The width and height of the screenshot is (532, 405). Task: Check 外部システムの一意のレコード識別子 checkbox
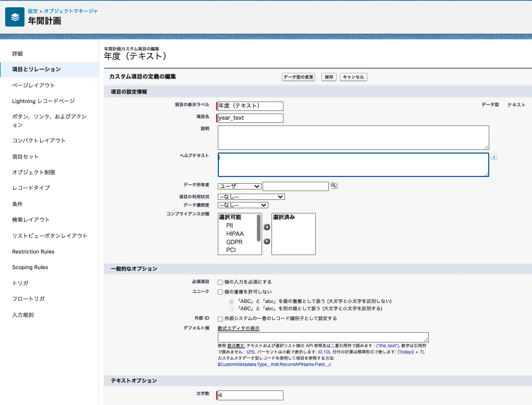coord(220,319)
